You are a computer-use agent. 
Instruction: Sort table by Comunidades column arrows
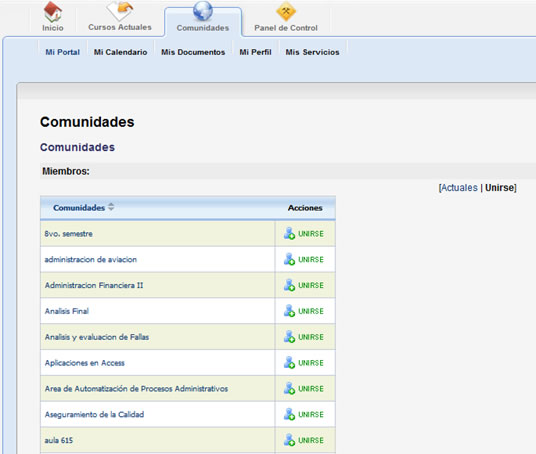pos(111,206)
